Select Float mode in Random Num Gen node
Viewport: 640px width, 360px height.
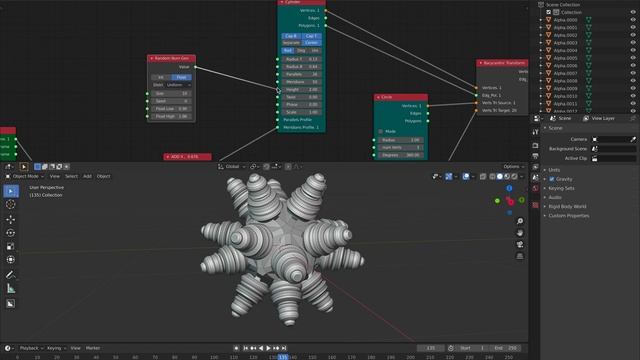coord(182,77)
